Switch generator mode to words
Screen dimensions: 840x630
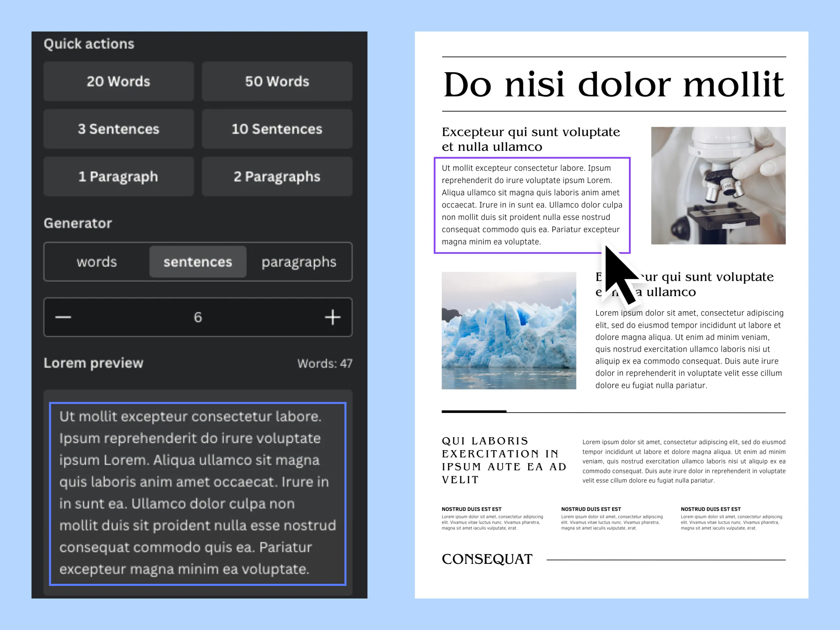(x=97, y=262)
